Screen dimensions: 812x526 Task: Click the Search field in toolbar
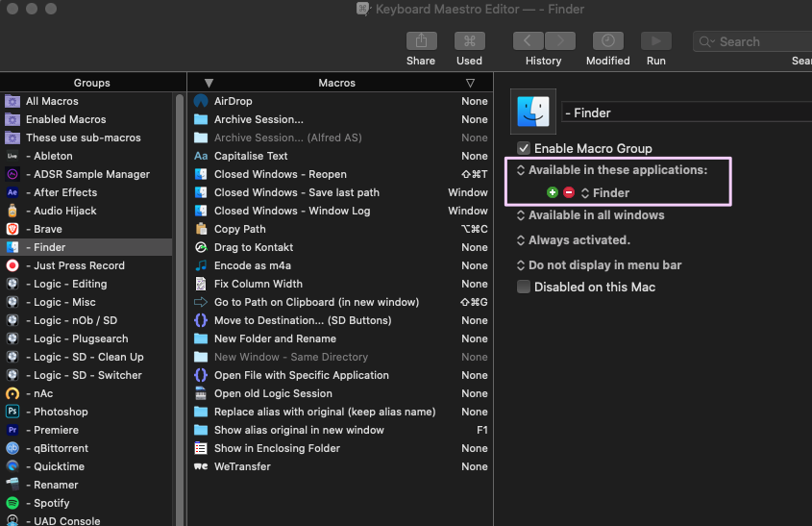tap(753, 41)
